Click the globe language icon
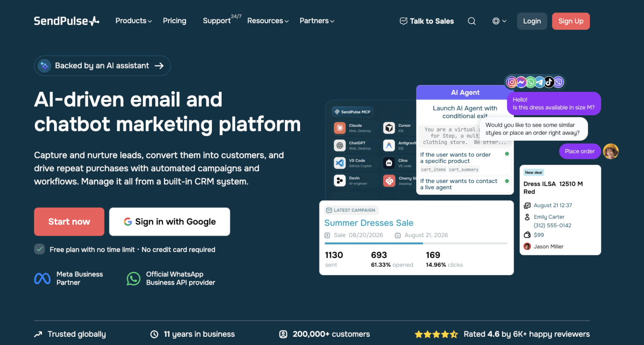Screen dimensions: 644x345 (x=496, y=21)
